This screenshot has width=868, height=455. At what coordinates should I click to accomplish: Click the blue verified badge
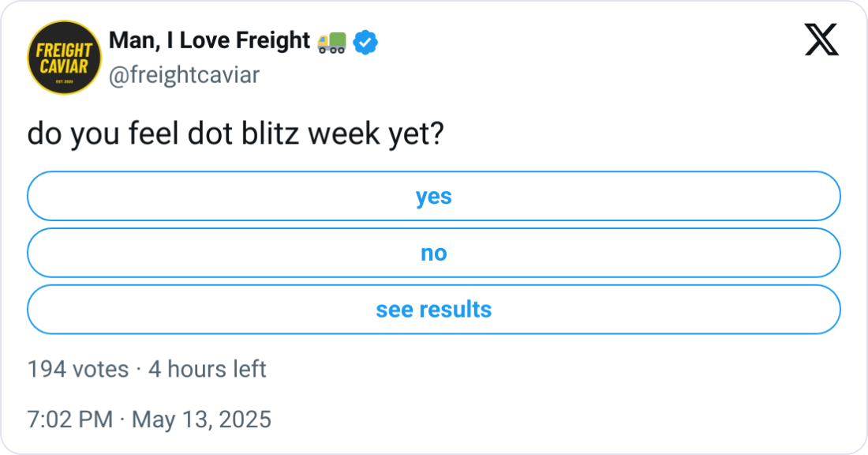[365, 42]
